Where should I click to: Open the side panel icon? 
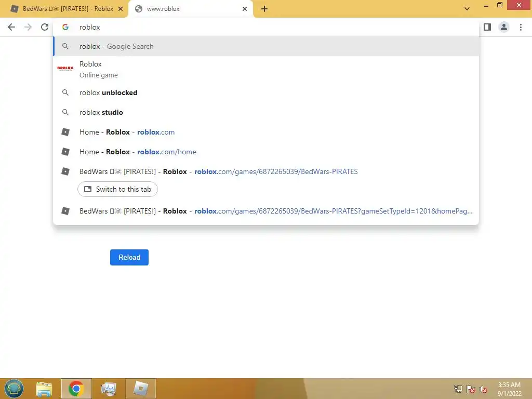[487, 27]
